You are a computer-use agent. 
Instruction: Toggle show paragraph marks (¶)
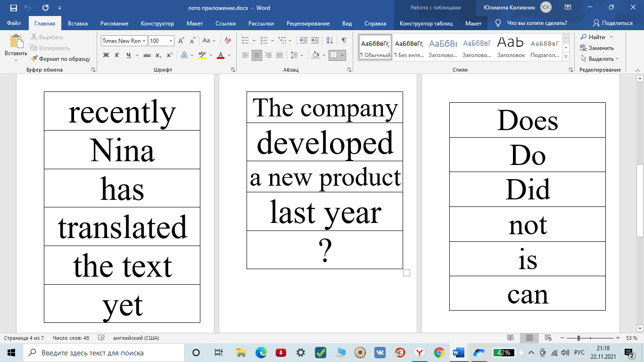point(344,41)
